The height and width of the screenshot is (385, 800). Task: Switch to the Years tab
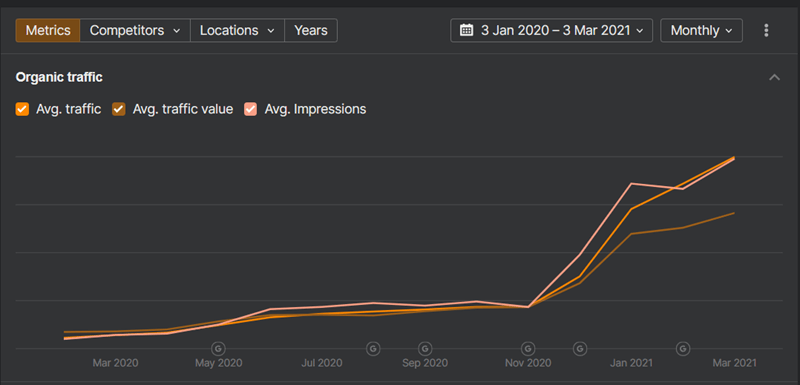tap(311, 31)
